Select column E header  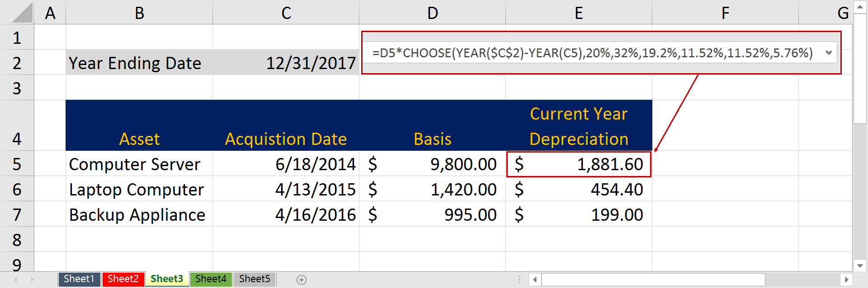579,13
